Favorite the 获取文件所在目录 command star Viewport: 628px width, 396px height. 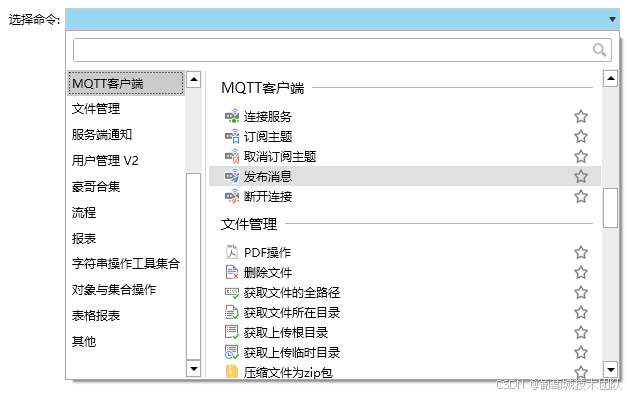click(581, 312)
